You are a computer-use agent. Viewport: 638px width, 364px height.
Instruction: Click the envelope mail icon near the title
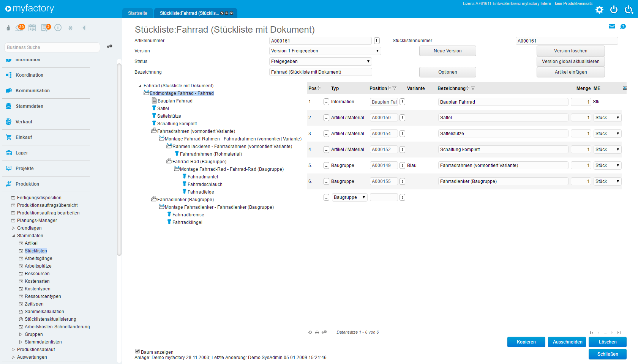point(612,27)
